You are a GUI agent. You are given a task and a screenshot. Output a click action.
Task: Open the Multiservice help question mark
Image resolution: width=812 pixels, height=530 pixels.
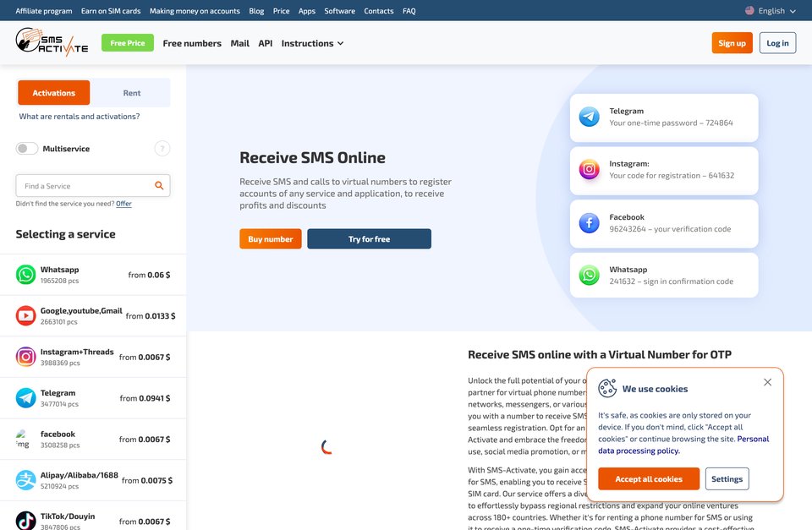click(x=162, y=149)
